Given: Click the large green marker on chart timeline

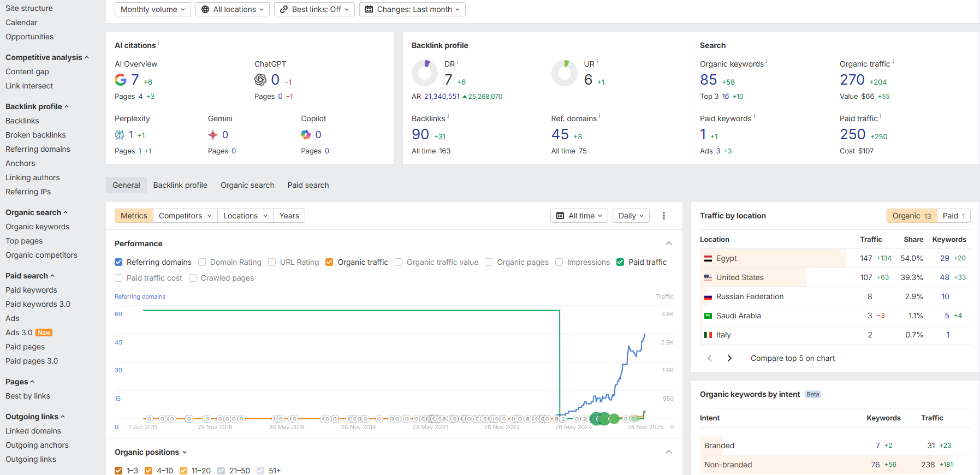Looking at the screenshot, I should click(x=603, y=419).
